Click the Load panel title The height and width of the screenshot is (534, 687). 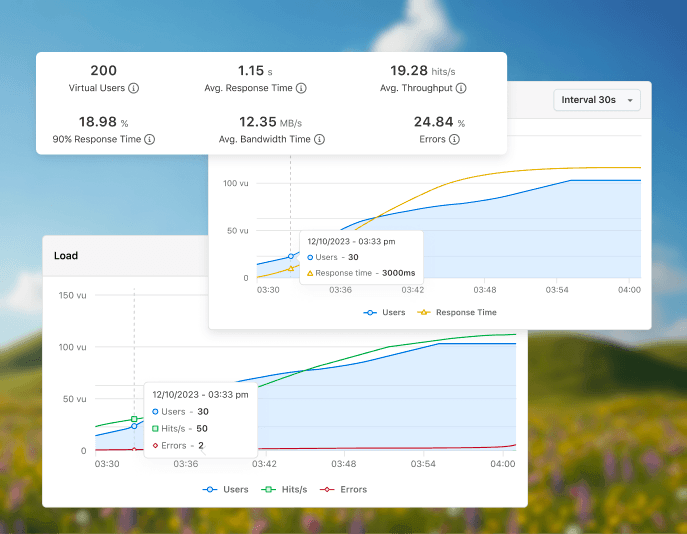66,256
